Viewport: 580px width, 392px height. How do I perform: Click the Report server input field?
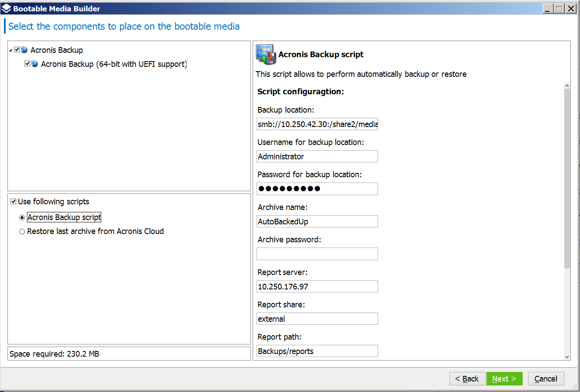pyautogui.click(x=317, y=286)
